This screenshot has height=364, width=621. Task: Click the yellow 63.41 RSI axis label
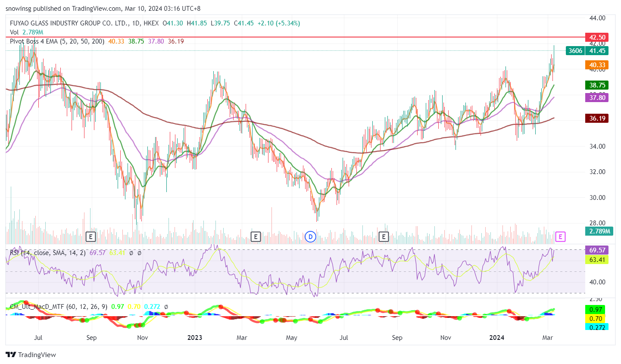click(596, 260)
